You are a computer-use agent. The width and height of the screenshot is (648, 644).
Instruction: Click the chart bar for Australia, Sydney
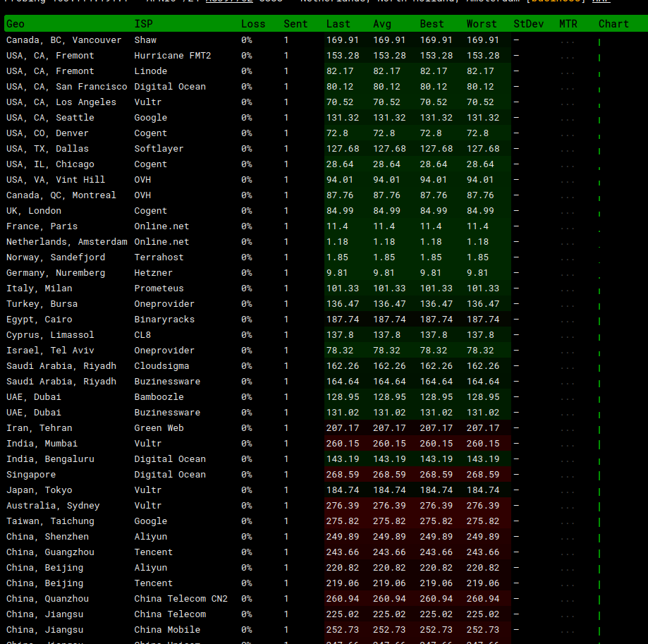(x=599, y=506)
